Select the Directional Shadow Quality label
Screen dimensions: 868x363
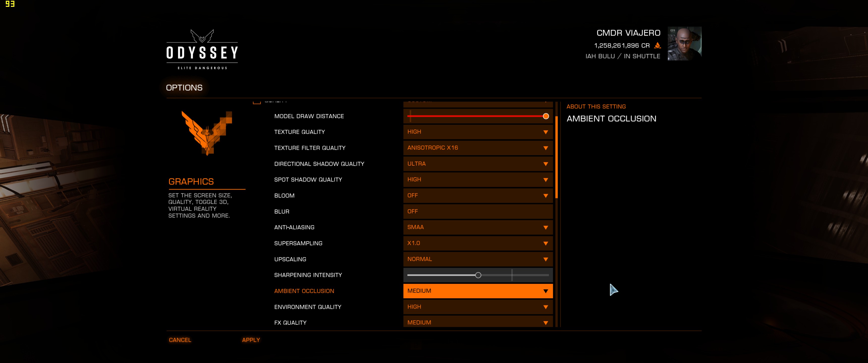pyautogui.click(x=319, y=164)
